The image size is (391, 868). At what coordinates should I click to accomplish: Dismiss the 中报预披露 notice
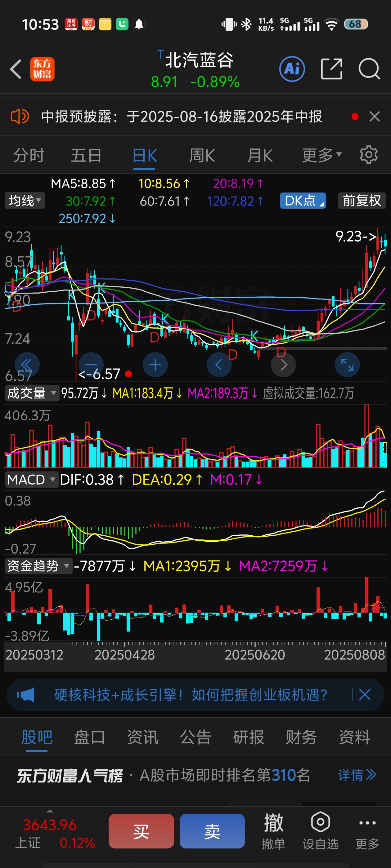pos(375,117)
